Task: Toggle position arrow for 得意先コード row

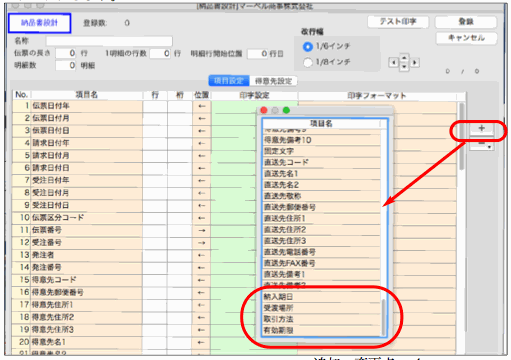Action: [202, 280]
